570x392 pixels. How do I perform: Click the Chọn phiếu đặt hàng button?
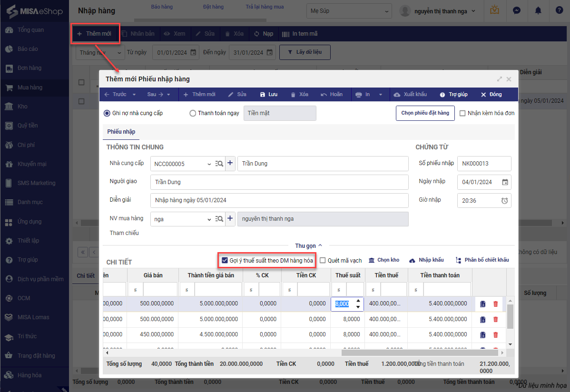[425, 113]
